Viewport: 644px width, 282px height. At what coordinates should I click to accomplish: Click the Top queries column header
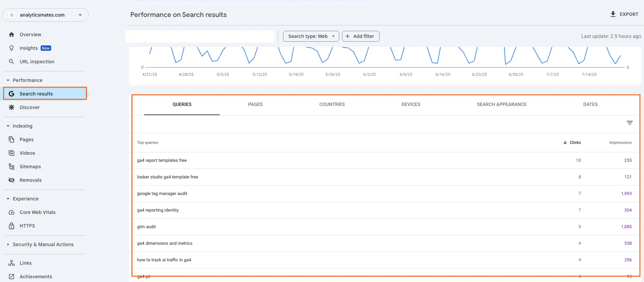148,143
